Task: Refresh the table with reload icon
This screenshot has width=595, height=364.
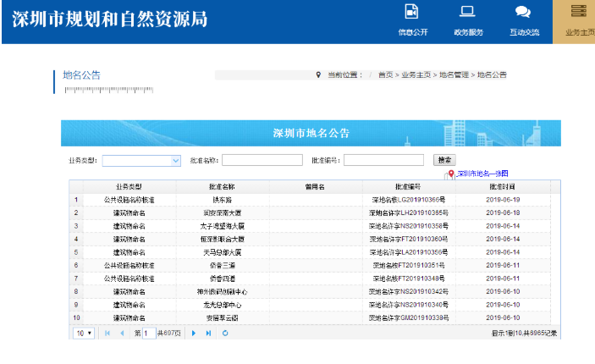Action: [x=225, y=334]
